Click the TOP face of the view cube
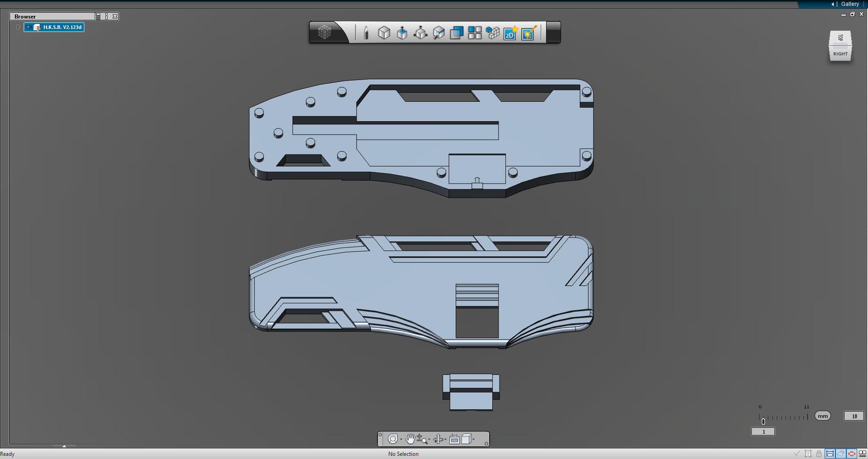 tap(840, 38)
